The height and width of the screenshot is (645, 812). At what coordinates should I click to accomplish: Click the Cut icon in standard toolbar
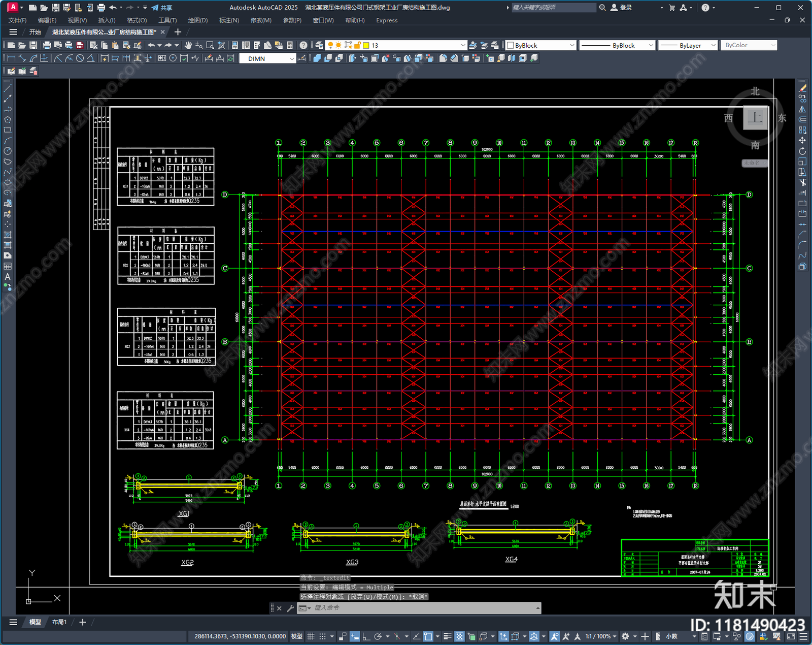(93, 45)
